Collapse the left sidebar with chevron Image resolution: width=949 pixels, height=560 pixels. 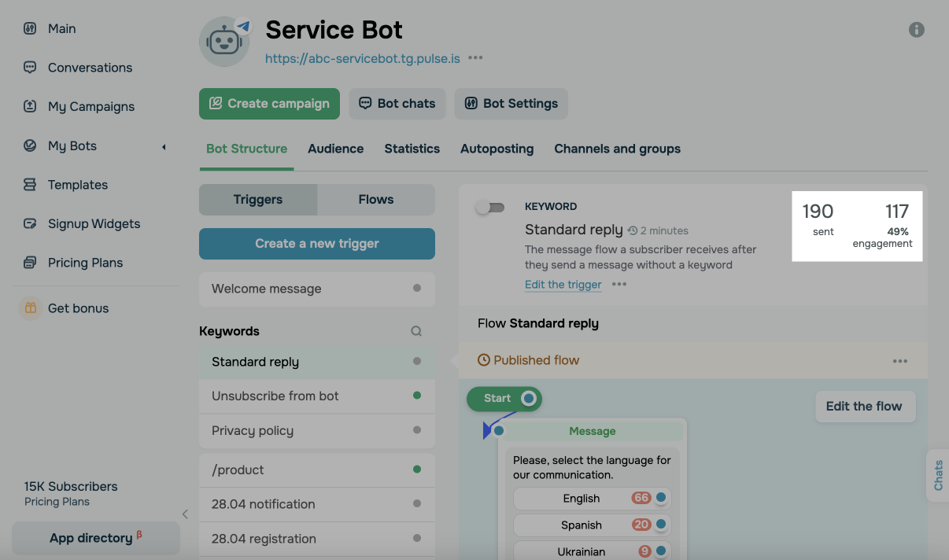(185, 514)
